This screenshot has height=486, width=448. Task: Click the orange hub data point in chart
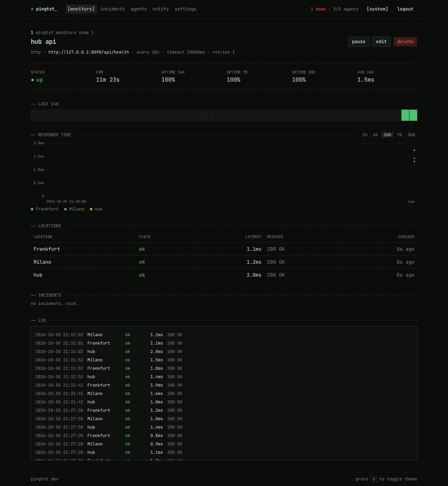click(414, 150)
